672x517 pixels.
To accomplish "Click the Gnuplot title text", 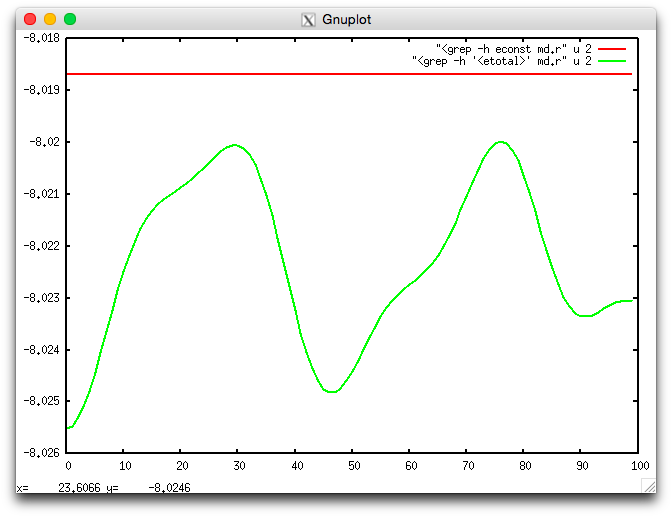I will coord(346,19).
